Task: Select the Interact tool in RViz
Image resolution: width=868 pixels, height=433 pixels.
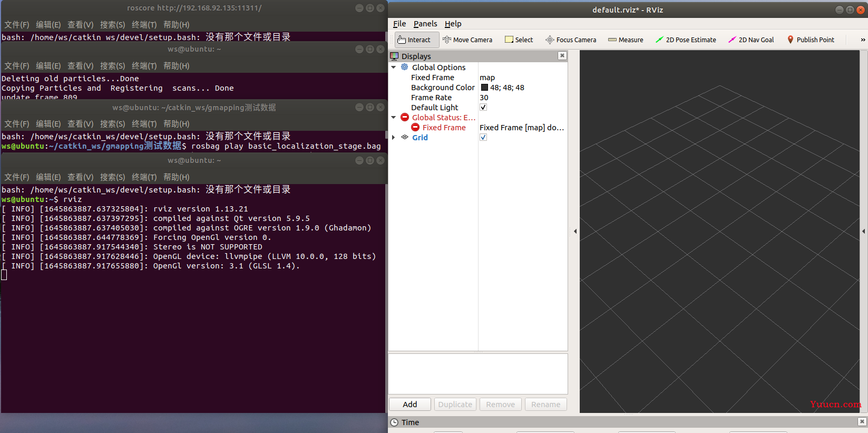Action: tap(417, 40)
